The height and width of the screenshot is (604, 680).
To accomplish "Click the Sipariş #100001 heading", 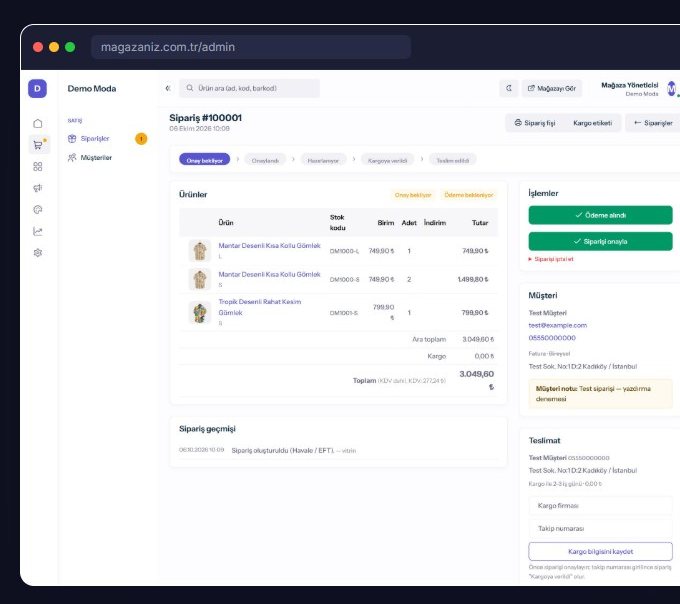I will click(206, 118).
